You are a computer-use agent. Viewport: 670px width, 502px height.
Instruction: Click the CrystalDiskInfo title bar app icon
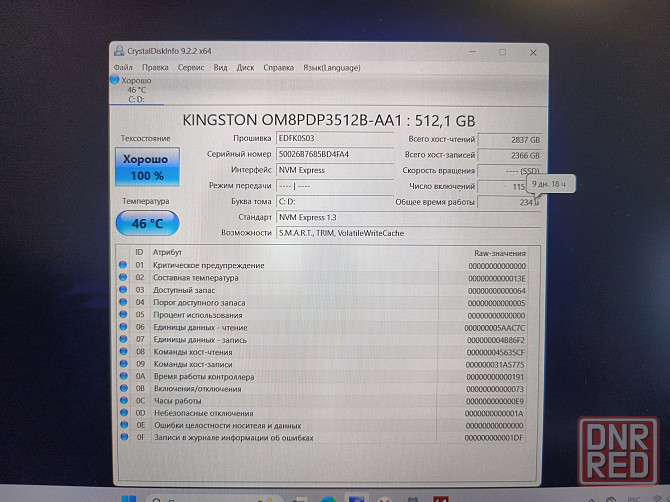119,51
